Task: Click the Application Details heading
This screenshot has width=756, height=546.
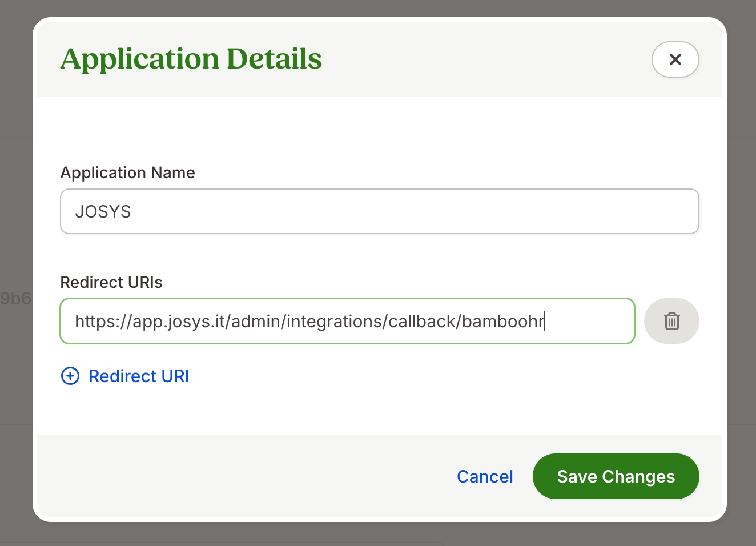Action: (x=191, y=59)
